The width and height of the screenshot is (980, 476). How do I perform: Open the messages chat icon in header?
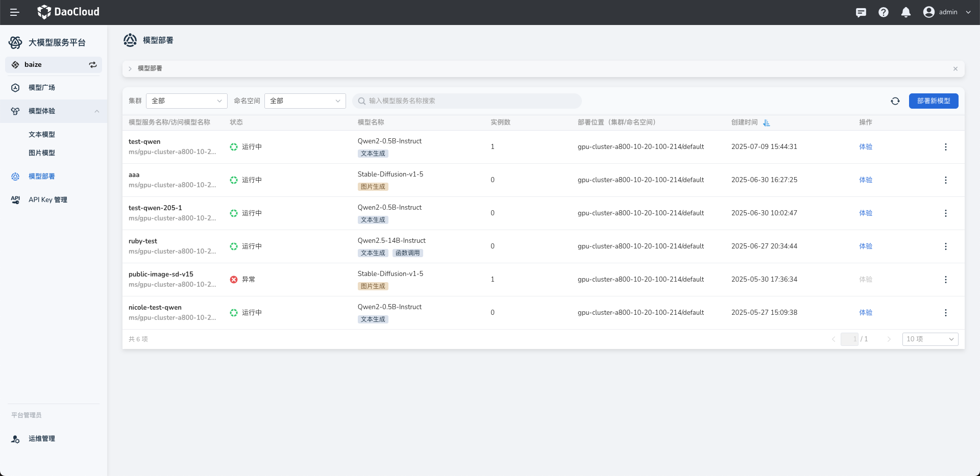tap(861, 12)
